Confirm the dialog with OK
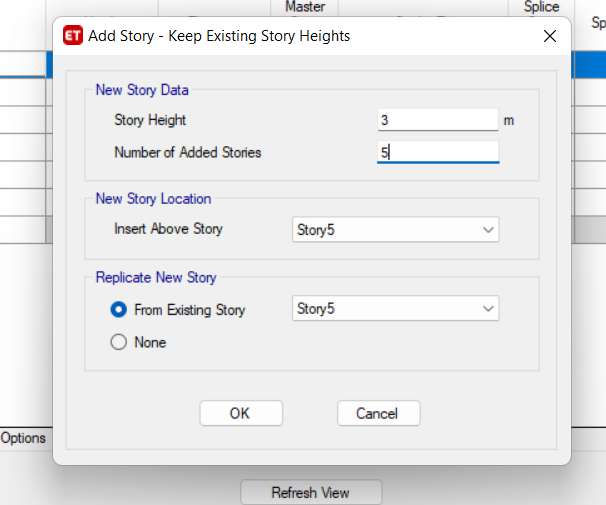606x505 pixels. point(241,413)
